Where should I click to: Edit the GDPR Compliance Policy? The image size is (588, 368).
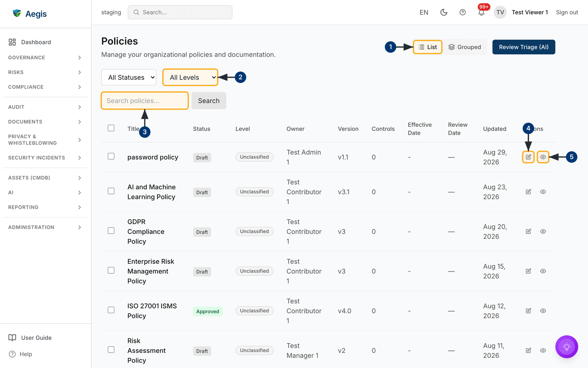coord(528,231)
